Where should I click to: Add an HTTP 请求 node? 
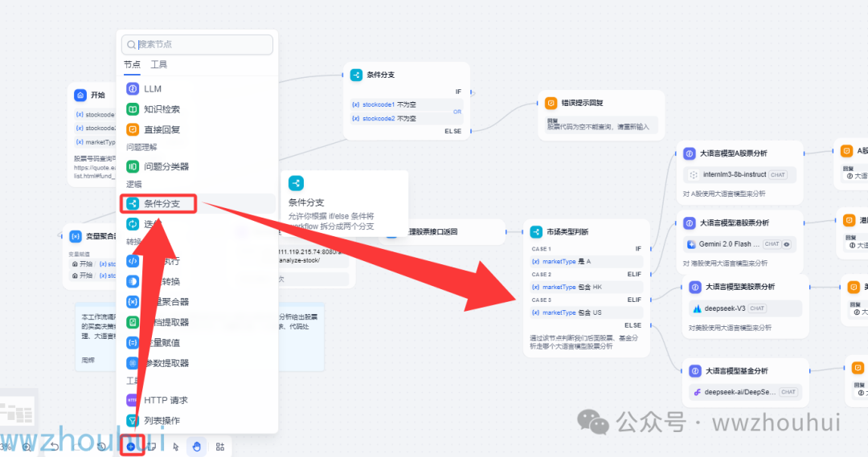coord(165,400)
